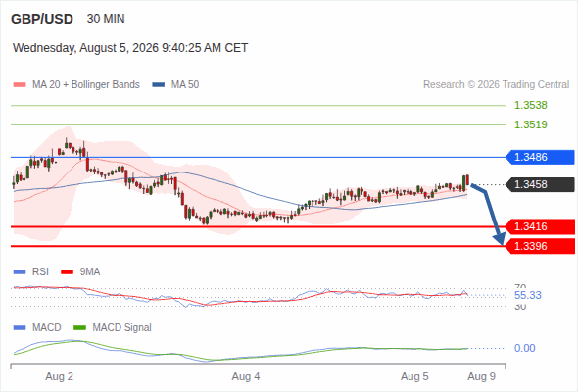Click the GBP/USD chart title
The height and width of the screenshot is (392, 578).
click(42, 19)
